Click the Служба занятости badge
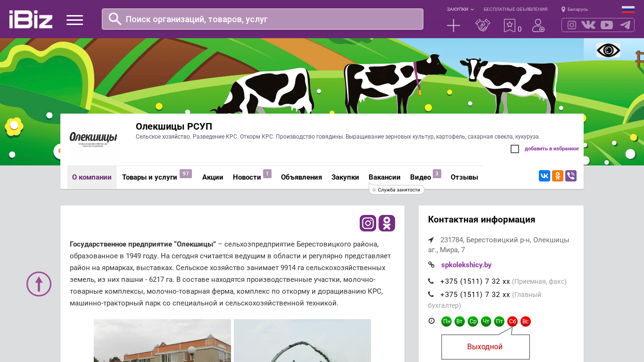The height and width of the screenshot is (362, 644). tap(396, 189)
